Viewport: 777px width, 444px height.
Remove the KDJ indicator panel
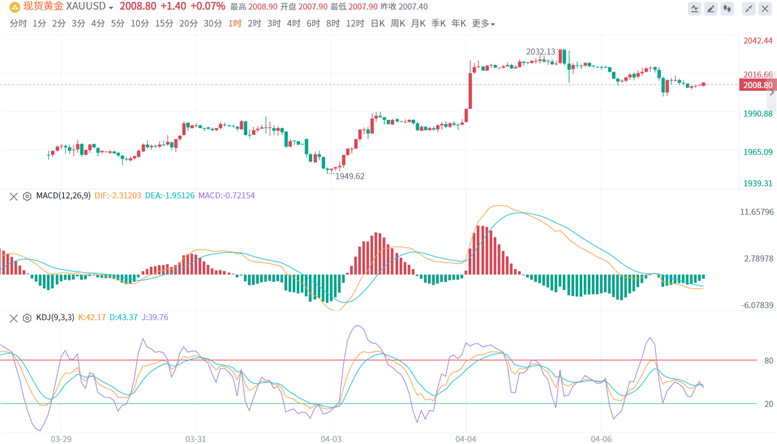pos(13,318)
